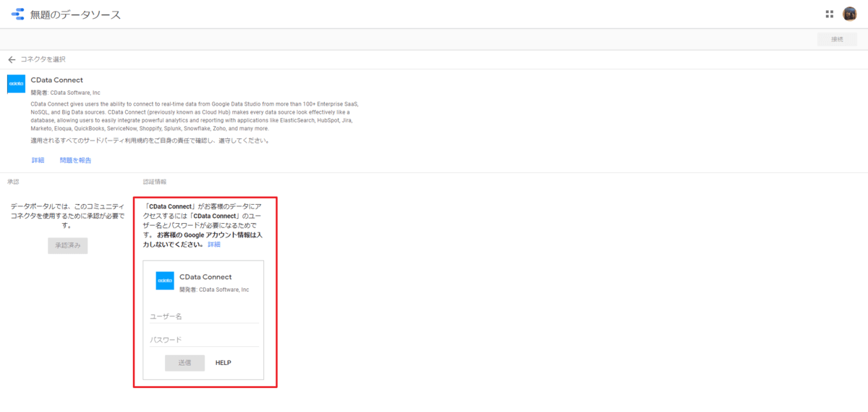The height and width of the screenshot is (412, 868).
Task: Open the Google apps grid icon
Action: [x=830, y=14]
